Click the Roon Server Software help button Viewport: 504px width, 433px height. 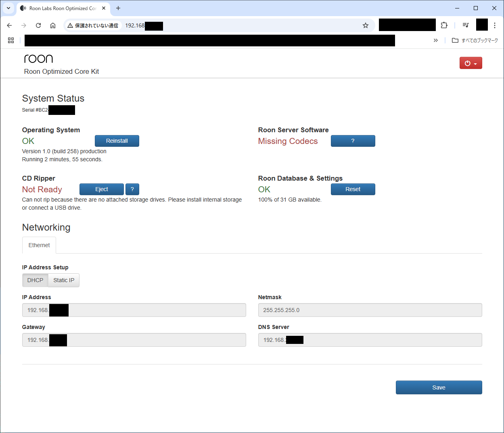point(353,141)
